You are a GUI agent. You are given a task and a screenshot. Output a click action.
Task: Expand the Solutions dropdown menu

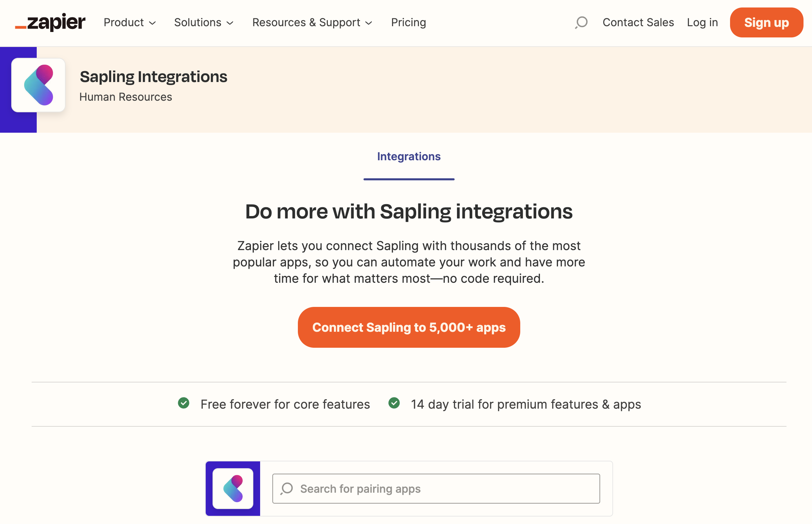point(203,22)
